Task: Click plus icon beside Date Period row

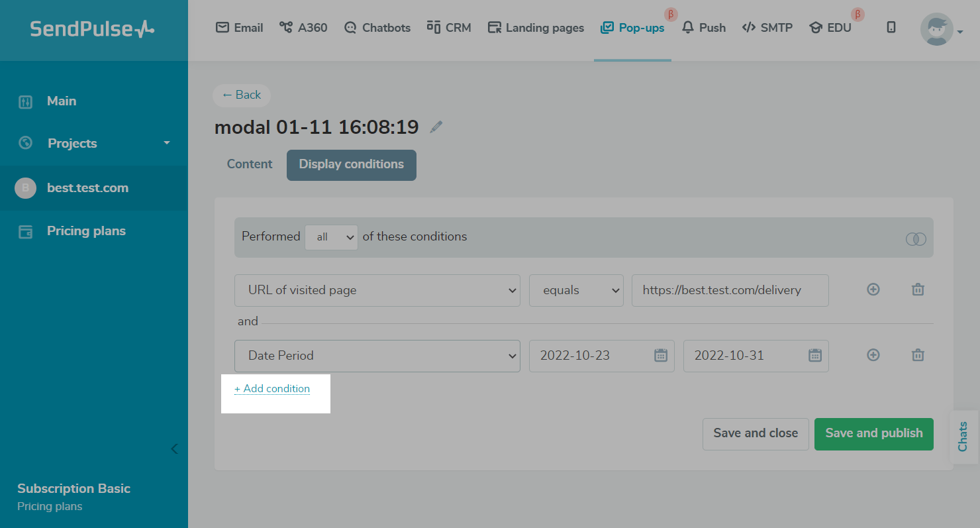Action: [873, 355]
